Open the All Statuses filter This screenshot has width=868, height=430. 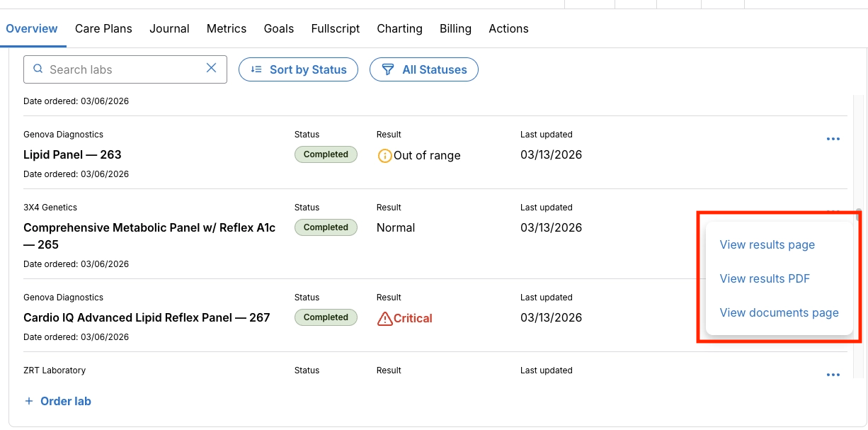tap(423, 69)
